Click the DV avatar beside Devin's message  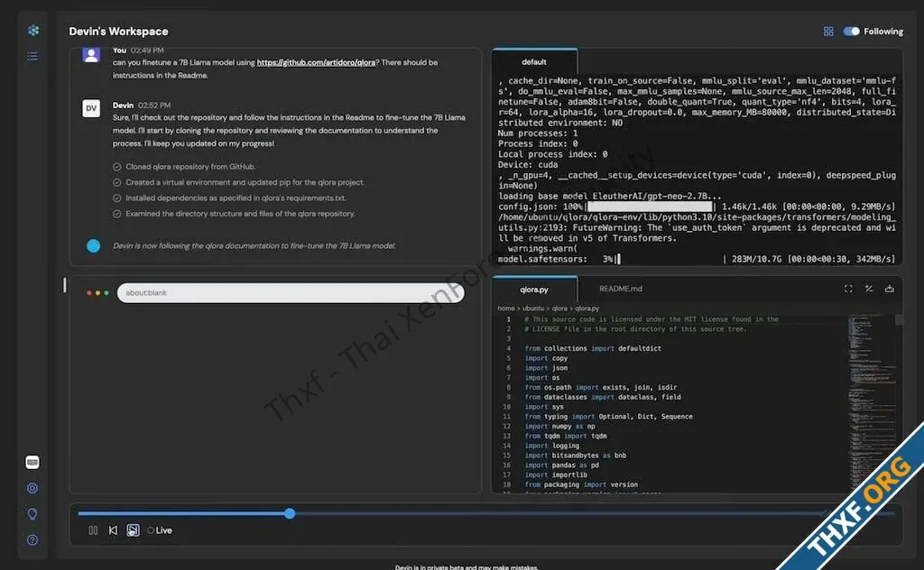[91, 108]
